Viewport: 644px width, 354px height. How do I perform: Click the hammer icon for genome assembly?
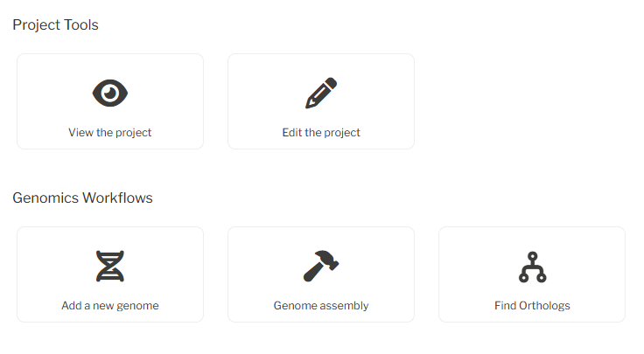(x=321, y=266)
